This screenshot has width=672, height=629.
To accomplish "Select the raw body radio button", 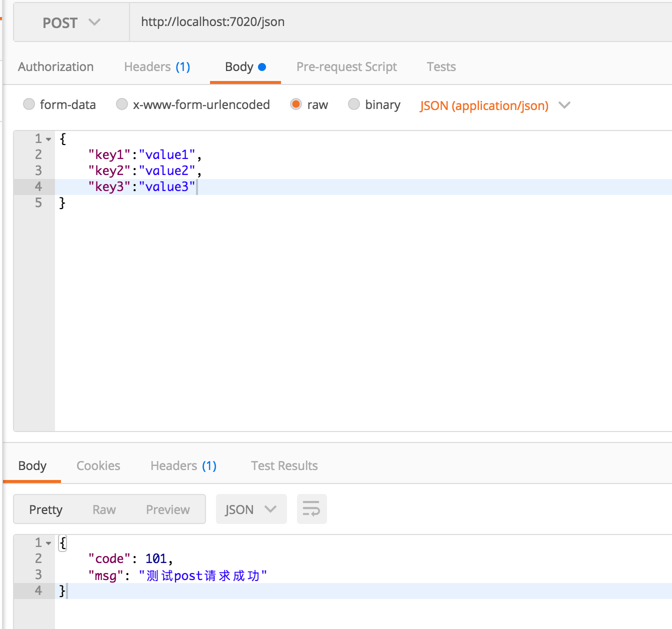I will point(296,104).
